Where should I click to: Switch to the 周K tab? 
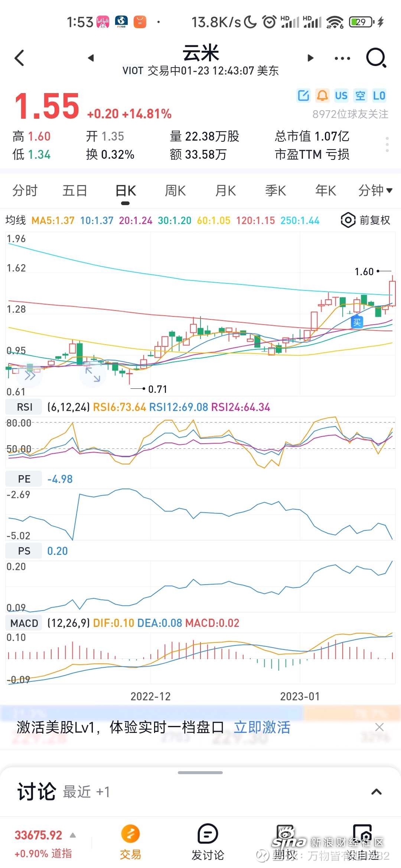tap(175, 191)
